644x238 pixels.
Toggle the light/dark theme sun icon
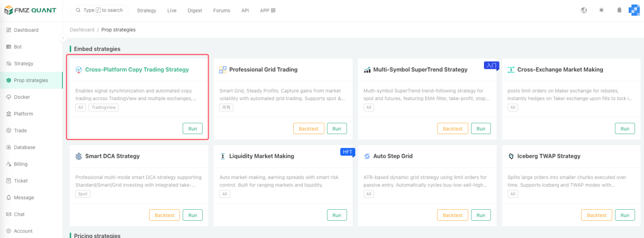(601, 10)
